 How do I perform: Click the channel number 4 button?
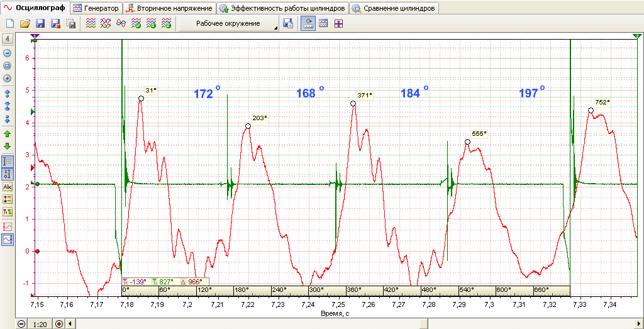tap(8, 40)
